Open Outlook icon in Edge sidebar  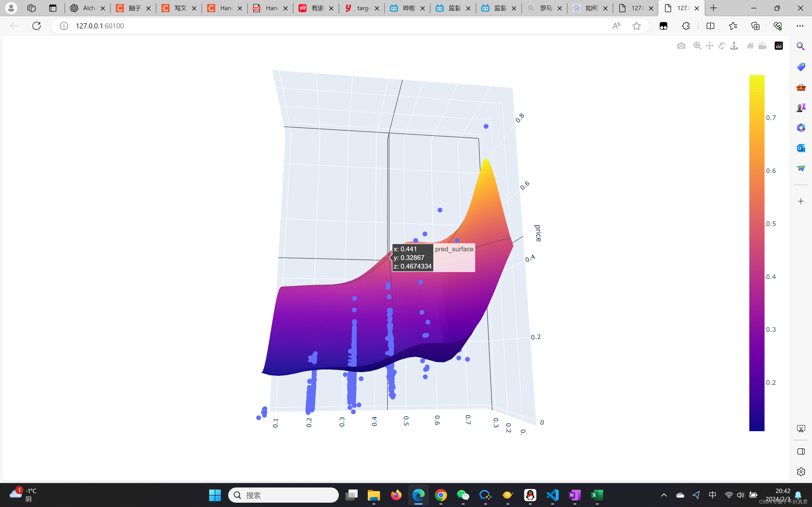tap(801, 148)
